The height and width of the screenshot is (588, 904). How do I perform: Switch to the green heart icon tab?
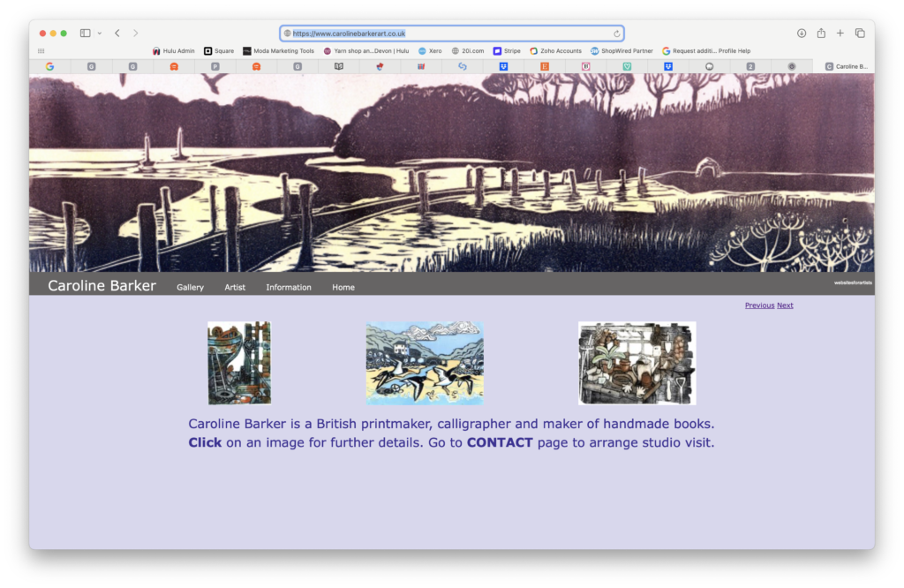tap(627, 67)
